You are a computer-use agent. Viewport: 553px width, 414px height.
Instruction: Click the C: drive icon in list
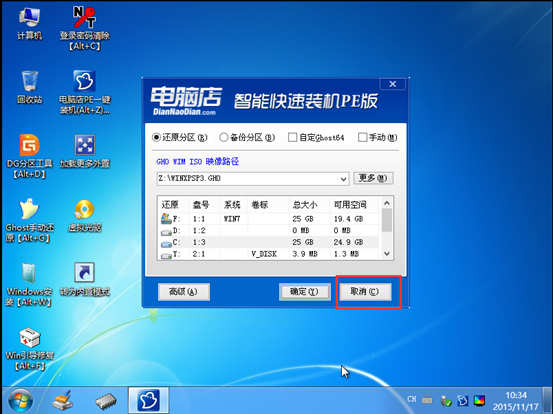(166, 244)
